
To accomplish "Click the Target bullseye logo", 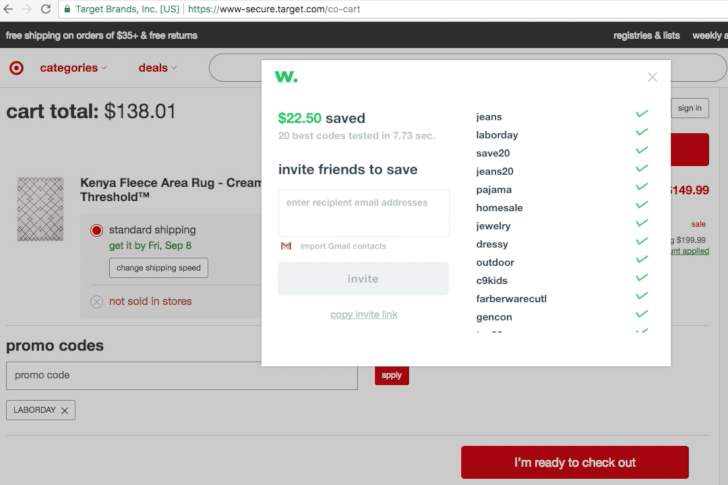I will click(16, 68).
